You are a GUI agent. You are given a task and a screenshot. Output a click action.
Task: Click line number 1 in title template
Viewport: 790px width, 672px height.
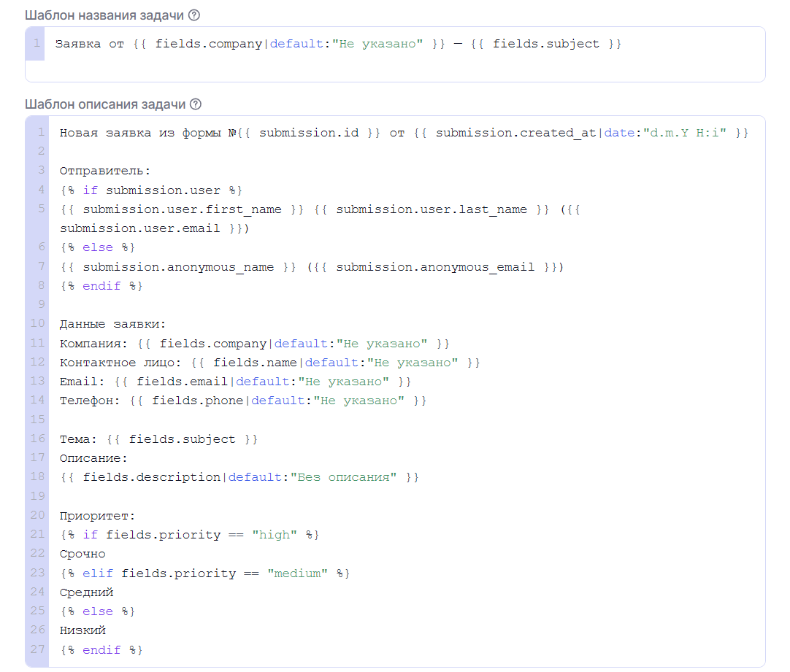point(37,44)
